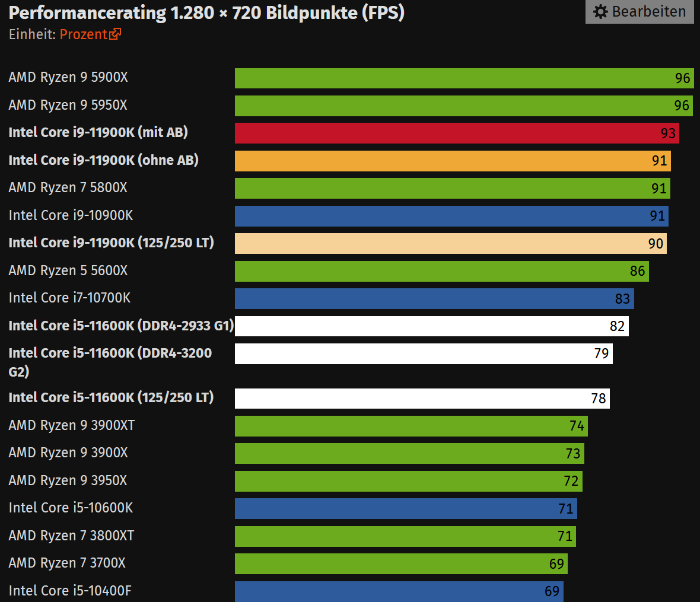Click the green bar for Ryzen 7 3700X
The height and width of the screenshot is (602, 700).
(x=402, y=563)
